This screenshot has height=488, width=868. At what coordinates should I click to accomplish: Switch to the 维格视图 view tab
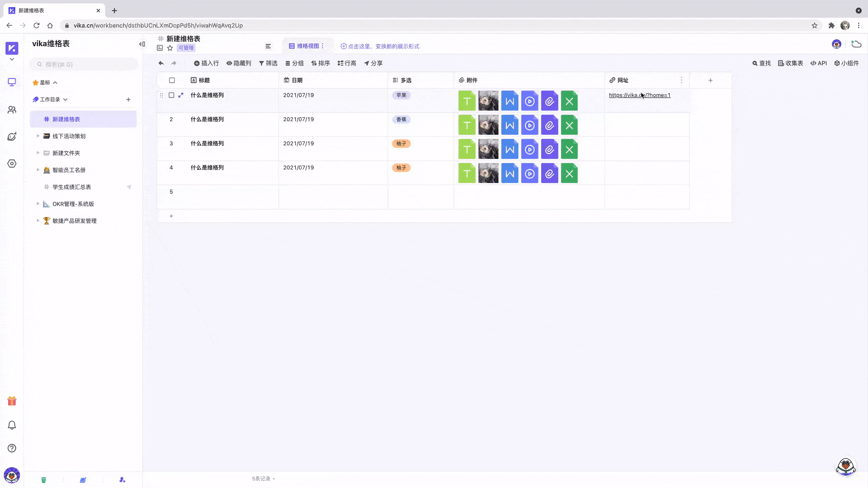click(x=307, y=46)
